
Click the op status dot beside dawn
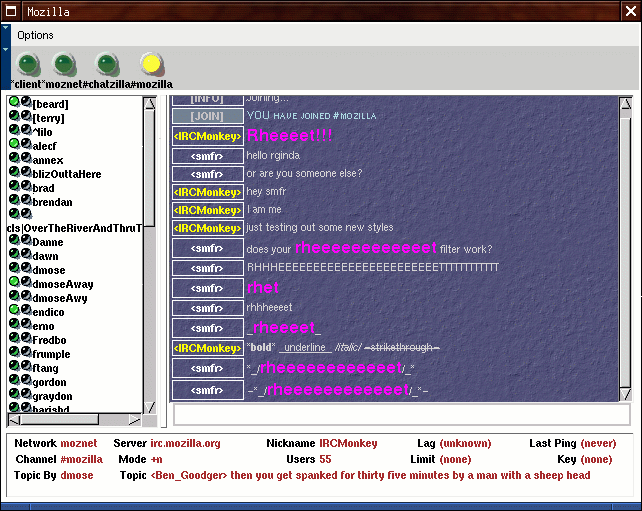[x=14, y=254]
